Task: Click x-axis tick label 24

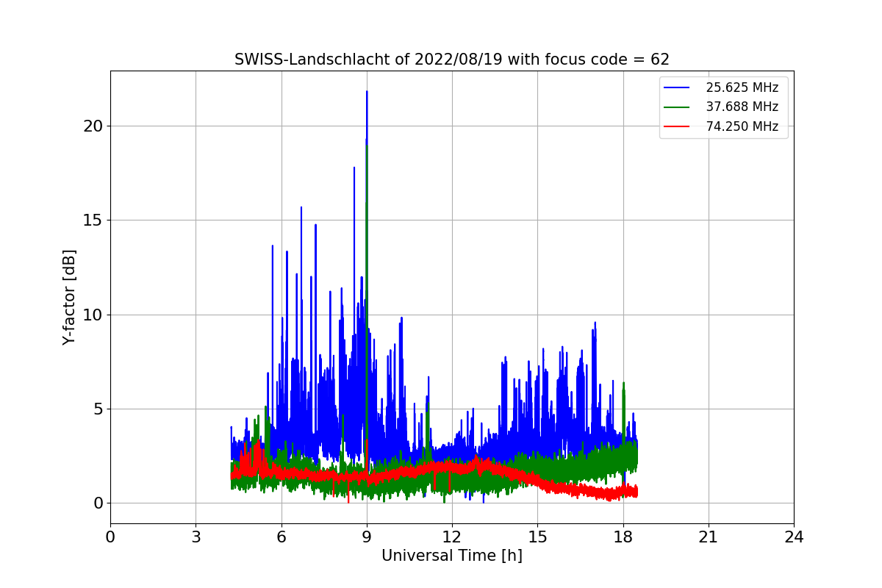Action: (x=794, y=537)
